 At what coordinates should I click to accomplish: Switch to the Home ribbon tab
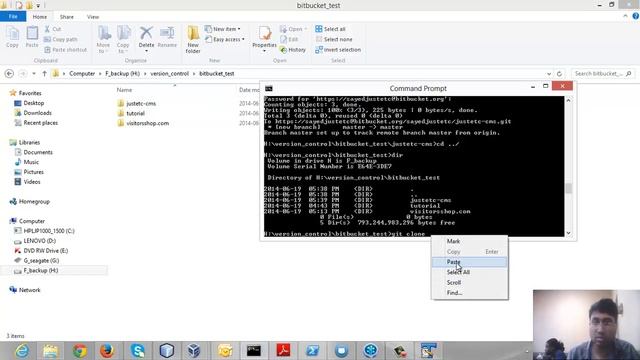click(x=40, y=17)
